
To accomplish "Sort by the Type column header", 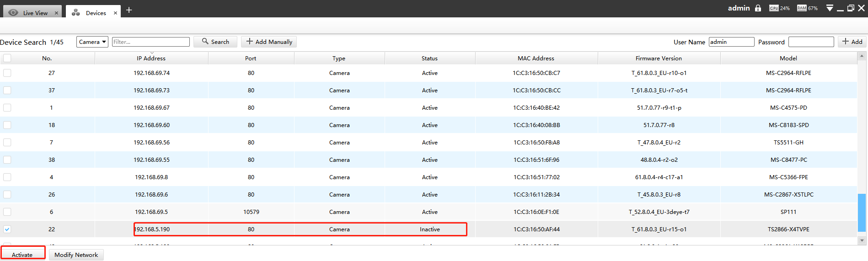I will (339, 58).
